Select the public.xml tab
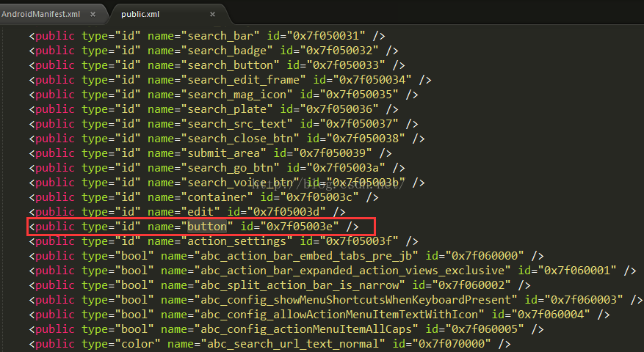Screen dimensions: 644x352 pos(140,14)
